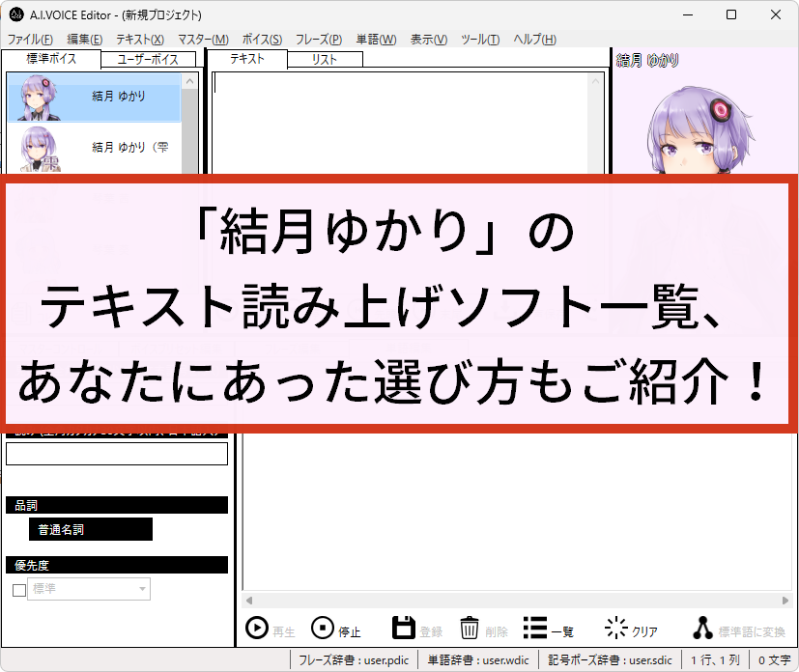The width and height of the screenshot is (799, 672).
Task: Open the マスター(M) menu
Action: pos(203,40)
